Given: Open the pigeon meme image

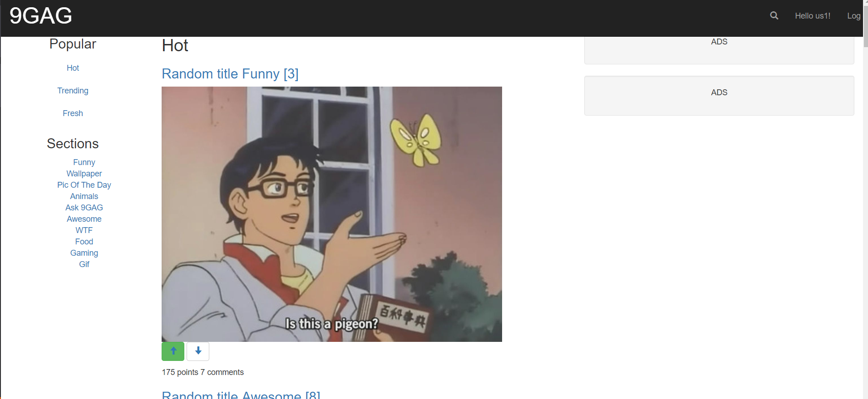Looking at the screenshot, I should tap(332, 214).
